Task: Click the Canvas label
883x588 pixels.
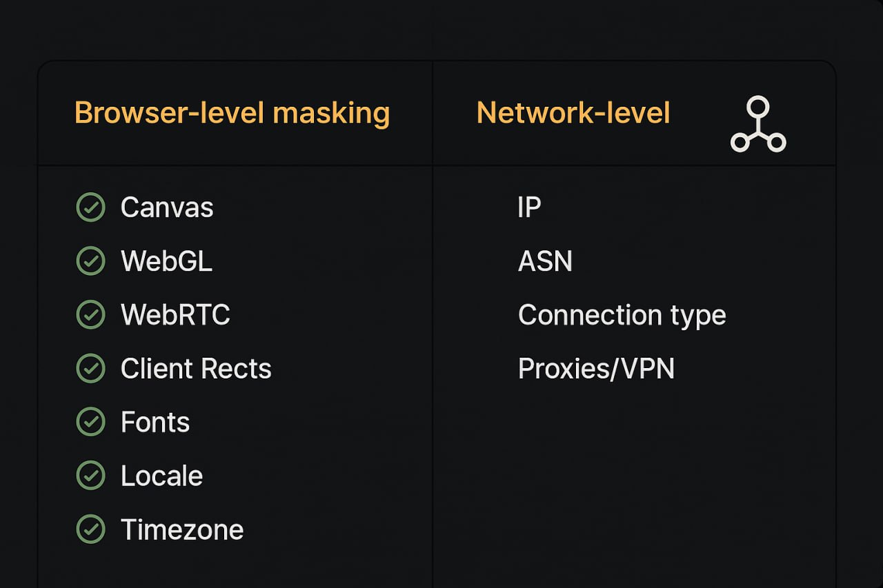Action: click(167, 207)
